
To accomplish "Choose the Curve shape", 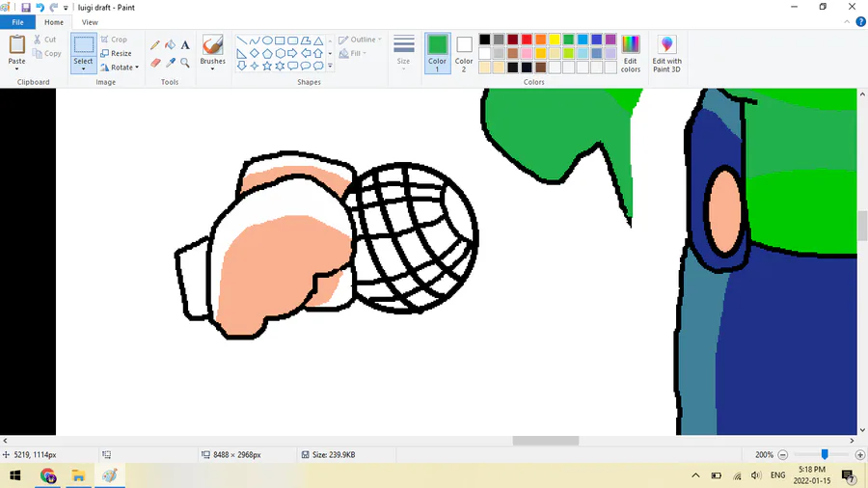I will pos(254,41).
